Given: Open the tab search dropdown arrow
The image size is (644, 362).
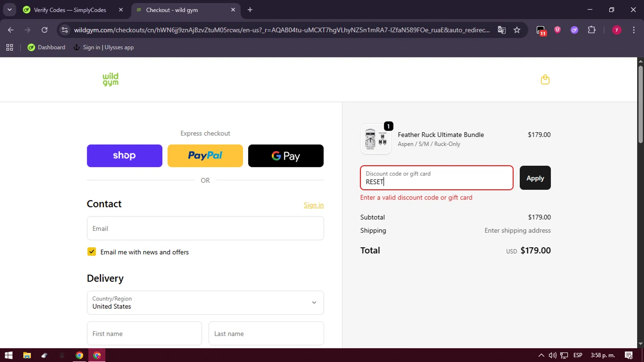Looking at the screenshot, I should (x=9, y=10).
